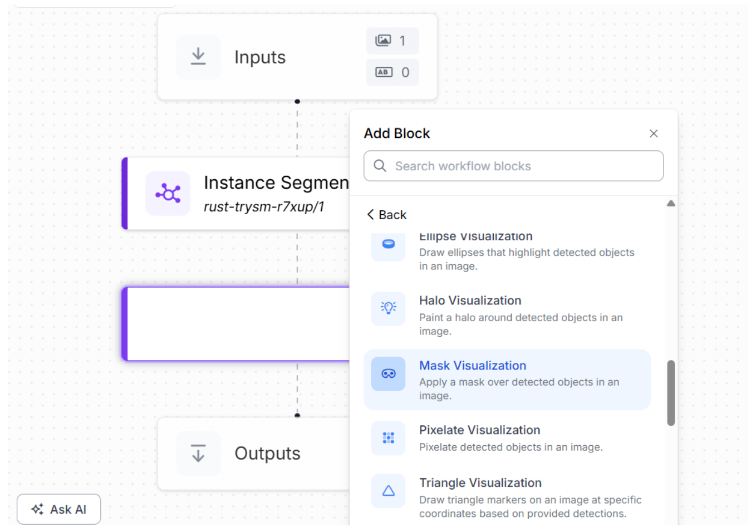Open the Ask AI assistant

59,509
